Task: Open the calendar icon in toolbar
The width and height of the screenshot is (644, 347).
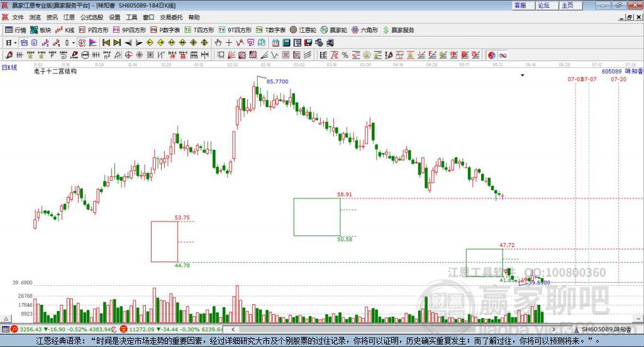Action: [275, 43]
